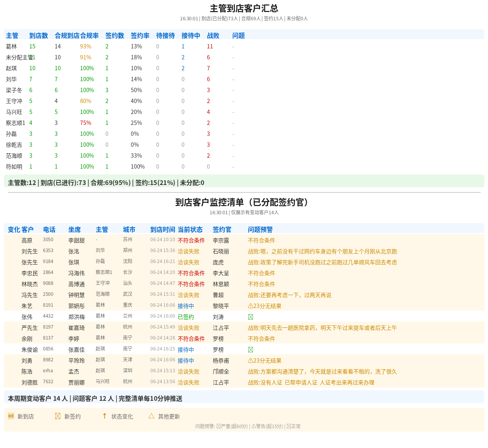Click the 签约官 column header
Screen dimensions: 488x448
tap(222, 229)
